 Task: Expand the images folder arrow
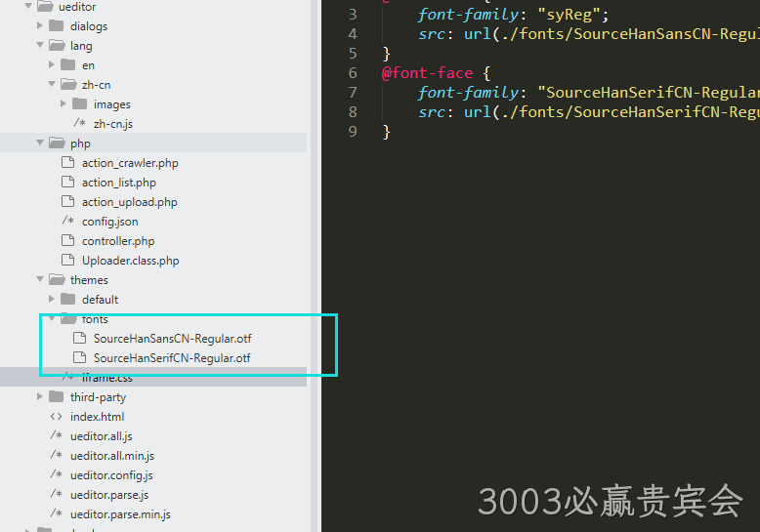63,103
